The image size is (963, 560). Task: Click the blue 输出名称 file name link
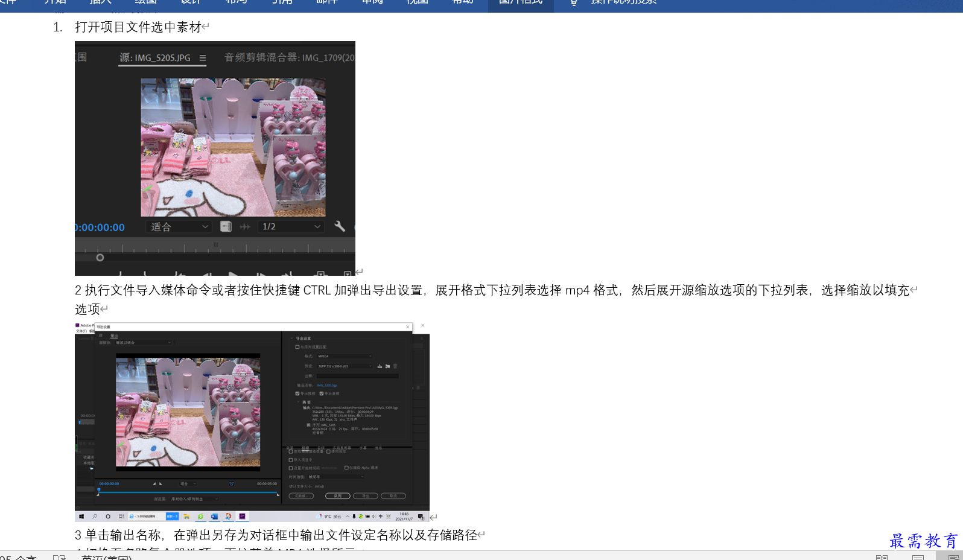tap(327, 385)
